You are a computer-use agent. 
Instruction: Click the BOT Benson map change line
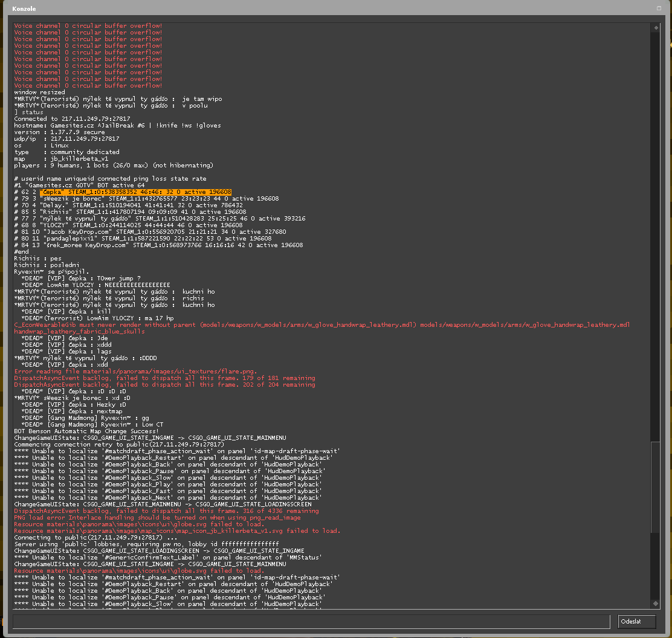coord(86,431)
